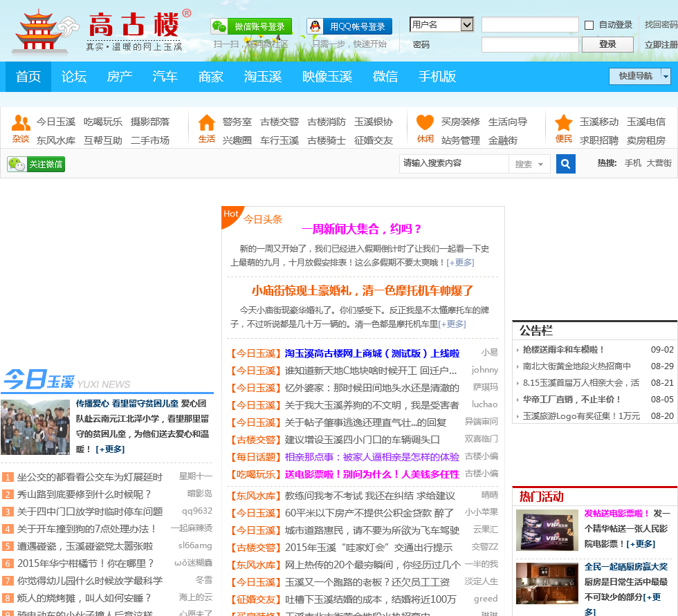
Task: Open the 东风水库 forum link
Action: click(56, 140)
